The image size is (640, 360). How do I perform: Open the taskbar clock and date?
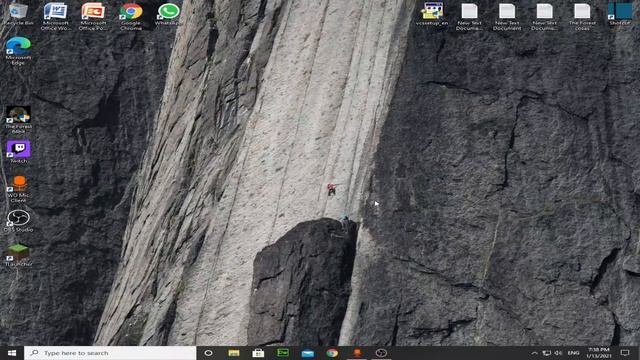tap(599, 353)
